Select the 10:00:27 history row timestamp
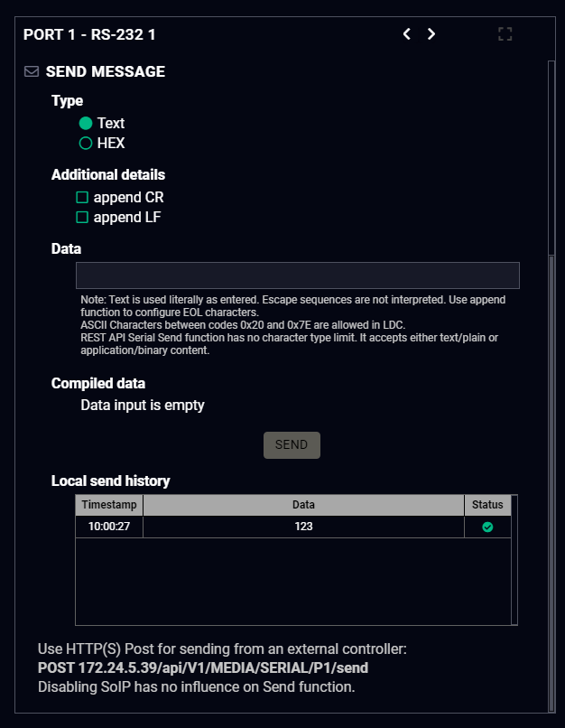This screenshot has width=565, height=728. click(109, 527)
